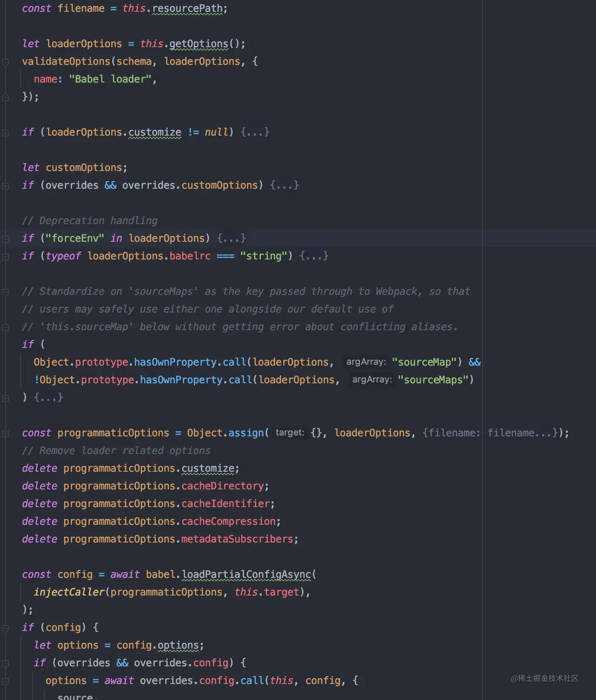Expand gutter fold for programmaticOptions Object.assign line
The width and height of the screenshot is (596, 700).
tap(5, 433)
